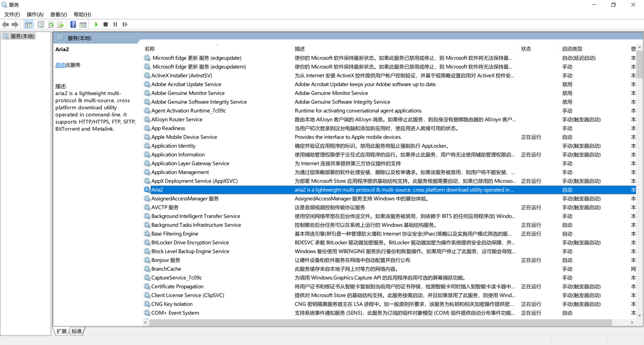Viewport: 644px width, 345px height.
Task: Click 自动(延迟启动) startup type cell
Action: click(x=579, y=58)
